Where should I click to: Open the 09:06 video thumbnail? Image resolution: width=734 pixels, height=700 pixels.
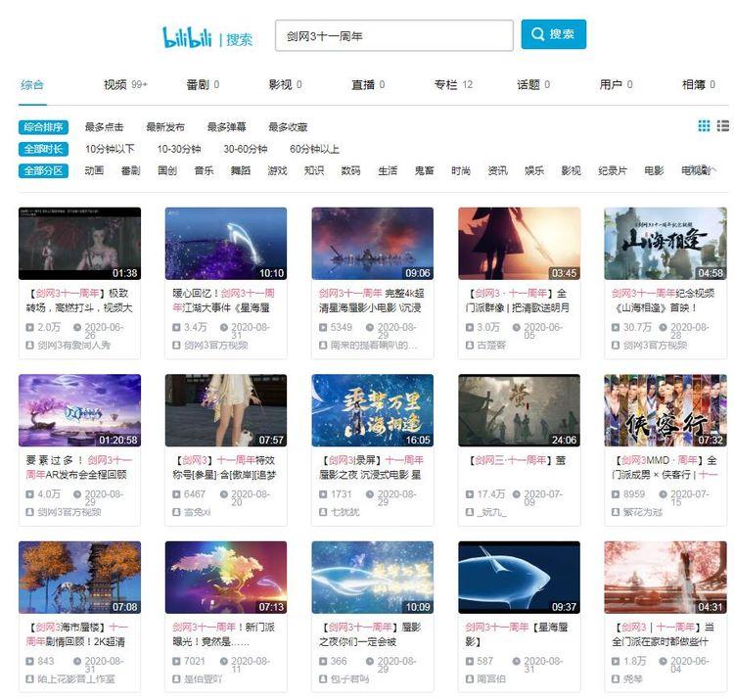click(373, 244)
